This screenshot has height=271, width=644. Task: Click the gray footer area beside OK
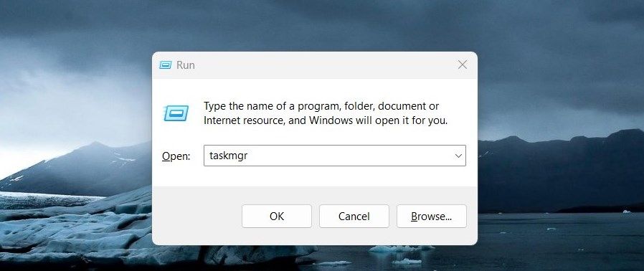tap(196, 216)
